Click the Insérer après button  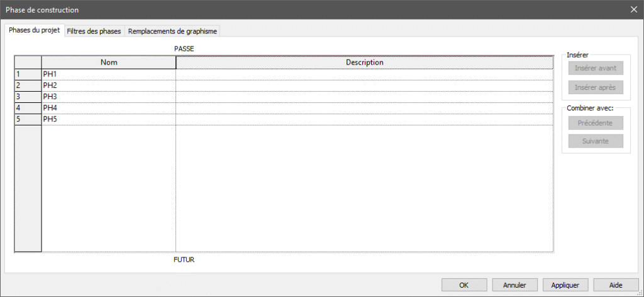[595, 87]
